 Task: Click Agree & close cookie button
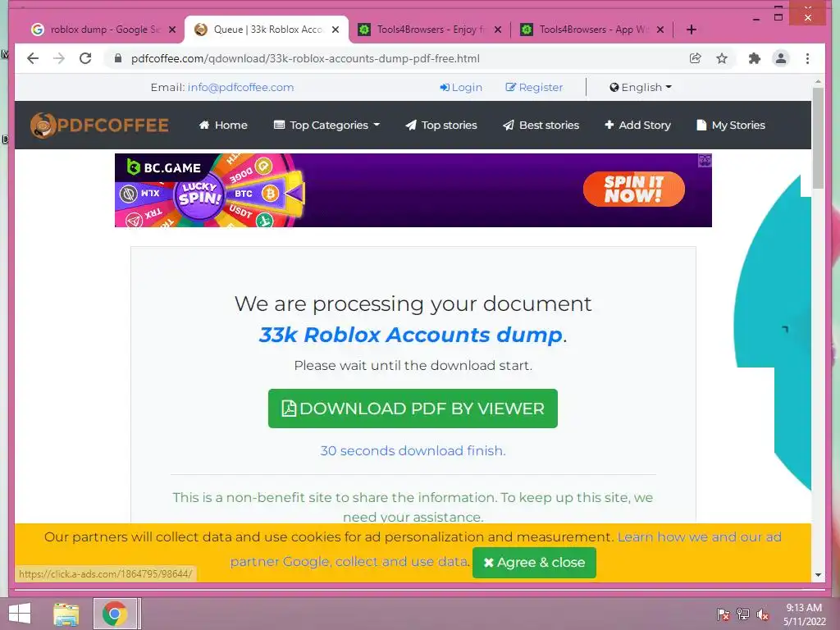(x=534, y=563)
